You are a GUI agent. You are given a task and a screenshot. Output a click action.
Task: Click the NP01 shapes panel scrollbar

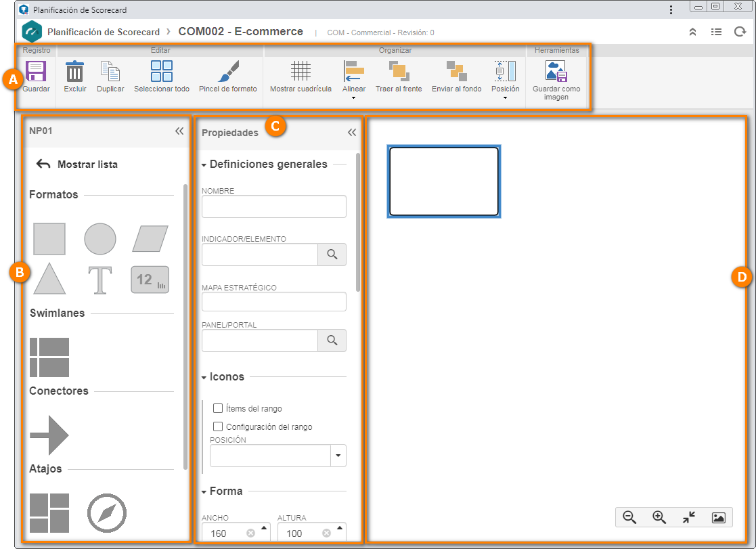point(185,327)
